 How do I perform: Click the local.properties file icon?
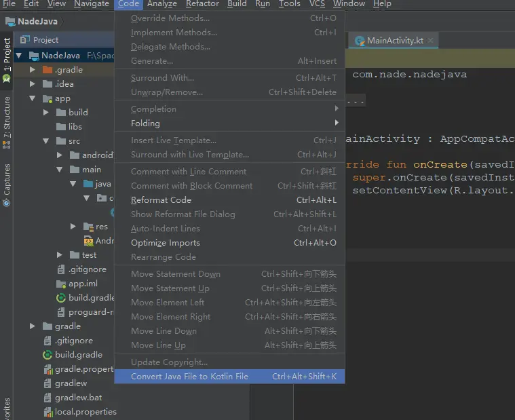(x=48, y=412)
